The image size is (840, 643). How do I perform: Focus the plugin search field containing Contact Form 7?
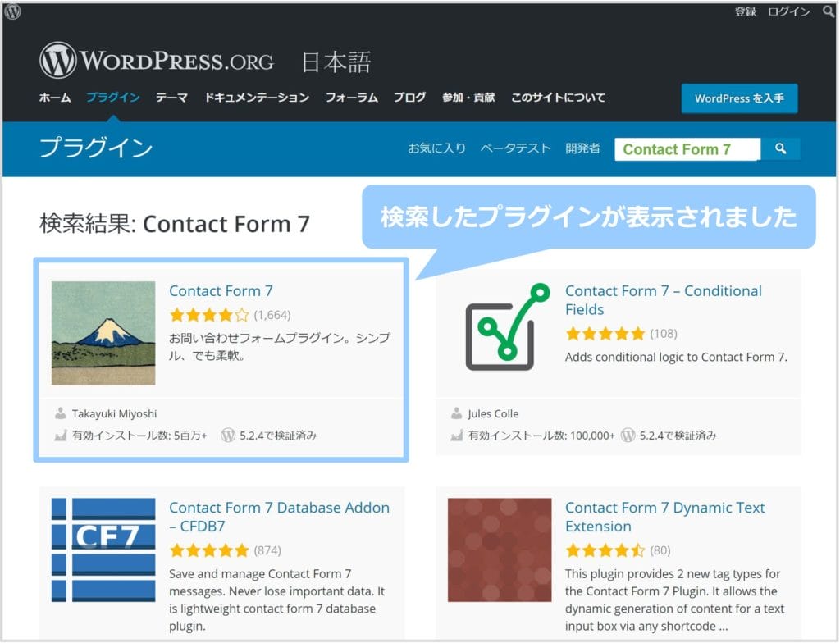(x=687, y=149)
